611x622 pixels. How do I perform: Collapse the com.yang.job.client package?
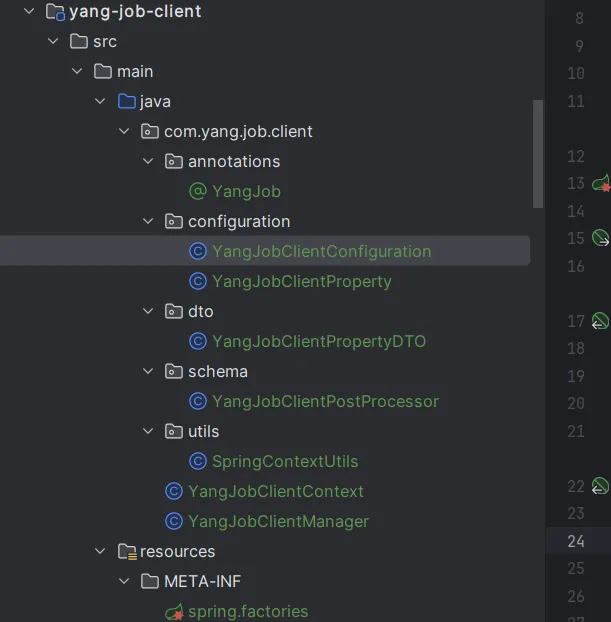tap(124, 131)
